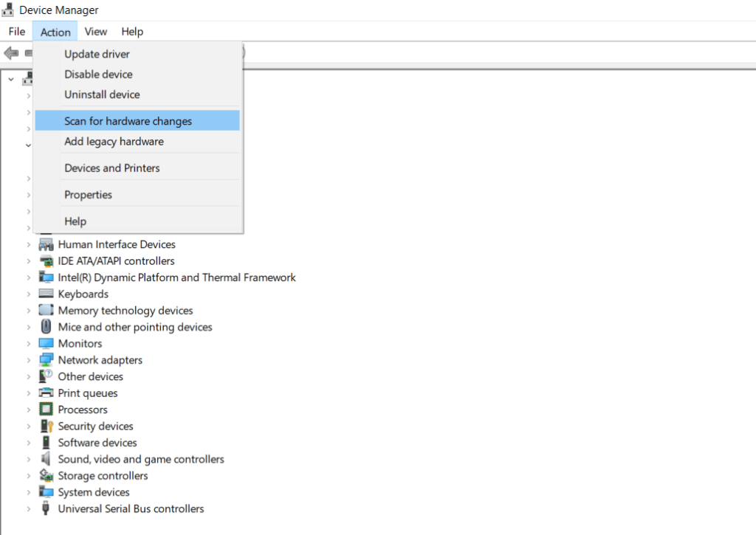Viewport: 756px width, 535px height.
Task: Open the View menu
Action: click(95, 31)
